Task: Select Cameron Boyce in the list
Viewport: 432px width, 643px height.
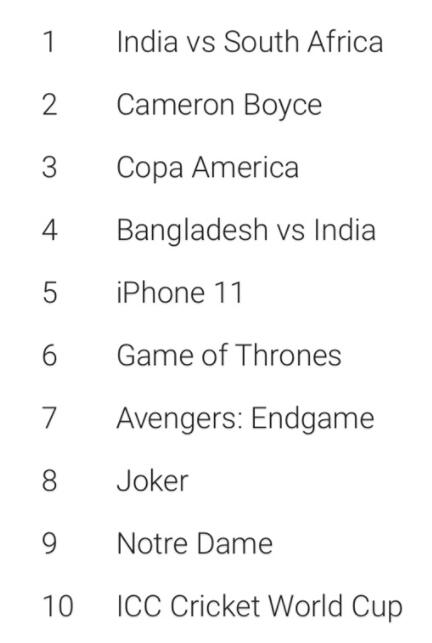Action: click(x=219, y=106)
